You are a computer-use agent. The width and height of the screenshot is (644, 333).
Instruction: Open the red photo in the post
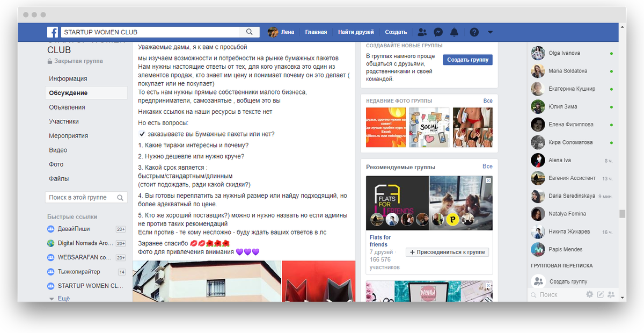click(x=318, y=281)
